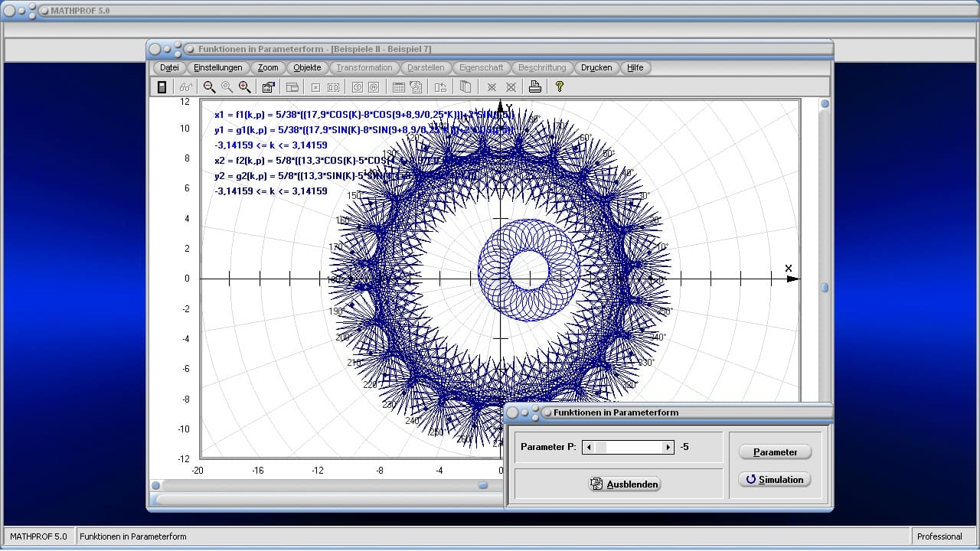Click the second delete cross icon
The height and width of the screenshot is (551, 980).
(511, 87)
